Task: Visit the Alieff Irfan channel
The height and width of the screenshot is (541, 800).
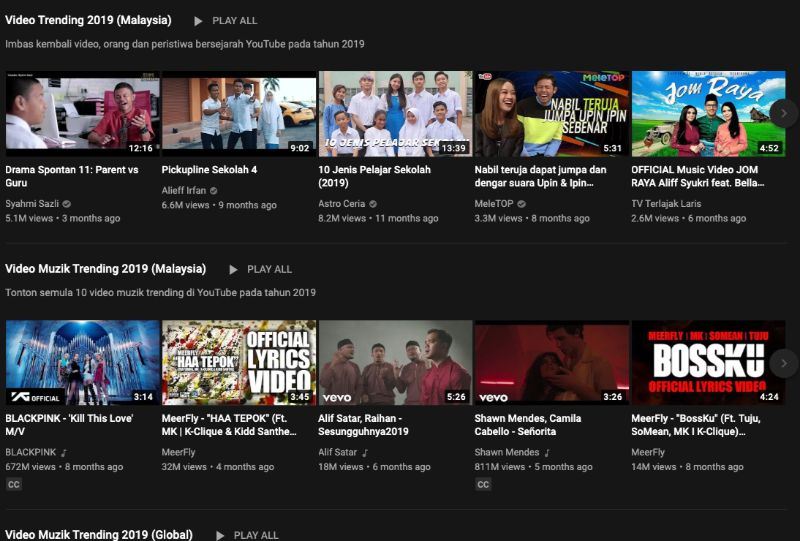Action: tap(184, 190)
